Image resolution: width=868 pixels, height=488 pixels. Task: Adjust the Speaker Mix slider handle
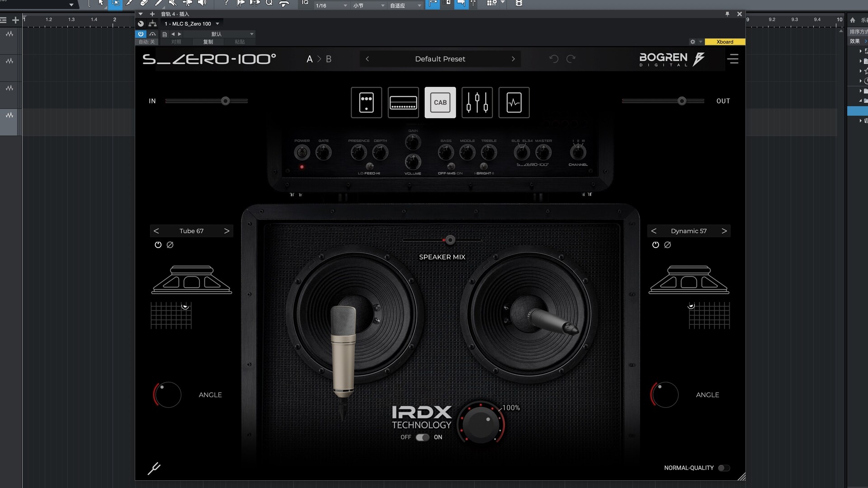coord(450,240)
